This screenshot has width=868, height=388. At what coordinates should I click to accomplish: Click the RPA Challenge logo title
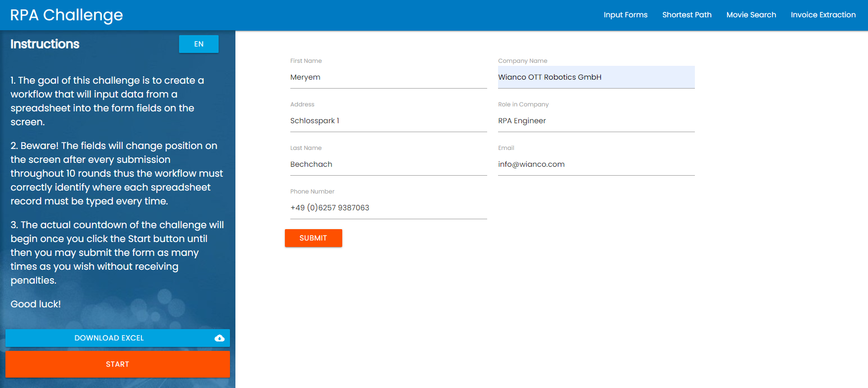point(66,15)
